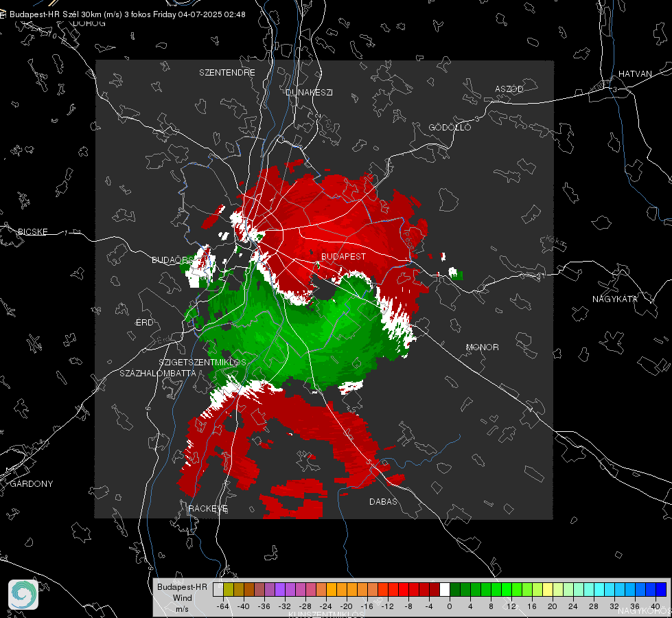Click the GÖDÖLLO town label
The width and height of the screenshot is (672, 618).
[x=450, y=127]
